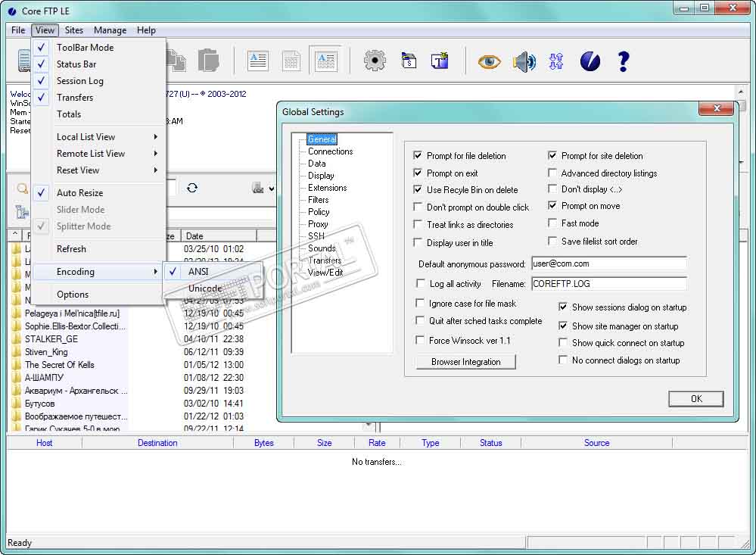Select Extensions in settings tree

(327, 187)
